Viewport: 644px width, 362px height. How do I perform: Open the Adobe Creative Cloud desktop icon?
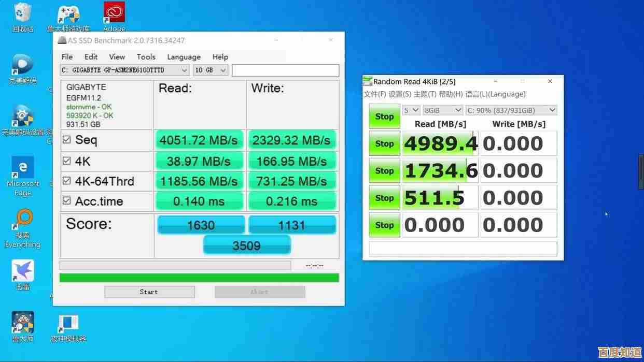coord(114,14)
